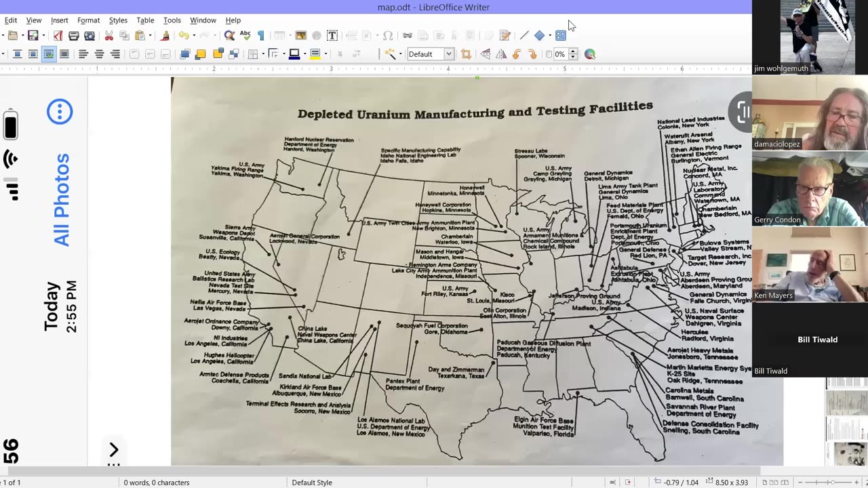
Task: Insert text box icon
Action: 332,36
